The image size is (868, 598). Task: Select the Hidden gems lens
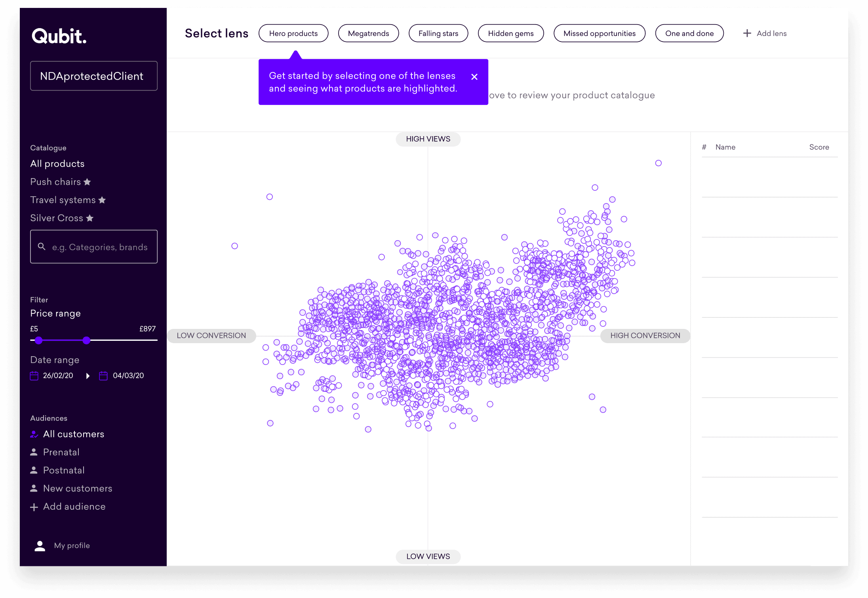pos(510,33)
